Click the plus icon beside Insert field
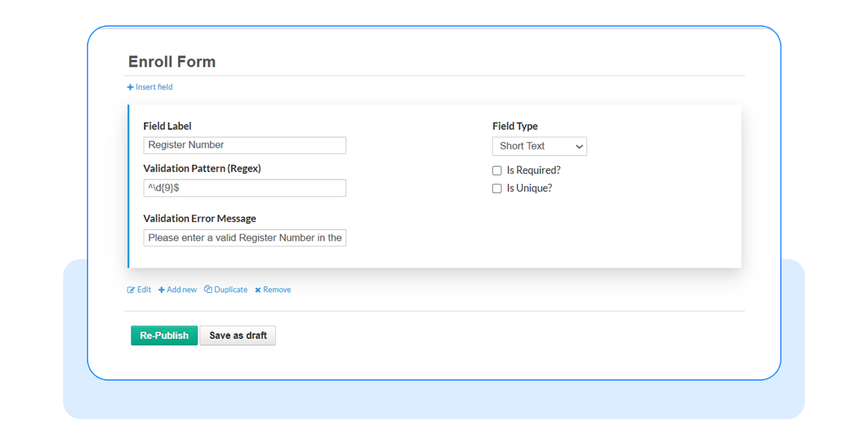This screenshot has width=868, height=442. coord(130,87)
